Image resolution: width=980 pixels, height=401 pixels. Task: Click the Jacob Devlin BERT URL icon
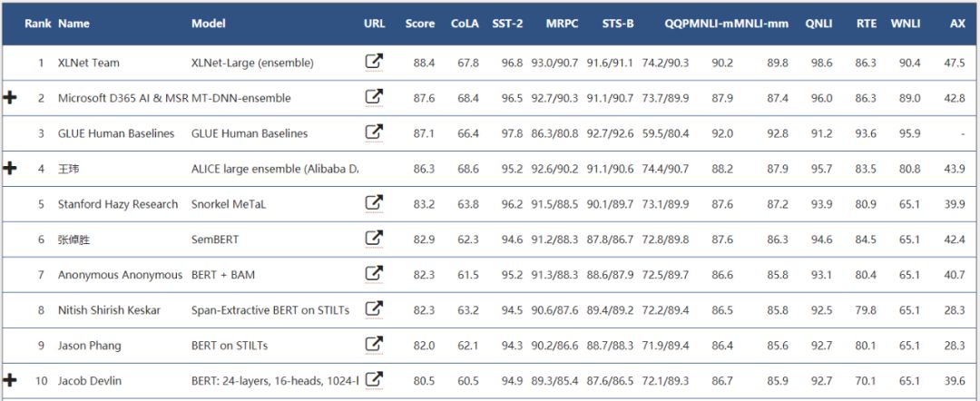[374, 380]
